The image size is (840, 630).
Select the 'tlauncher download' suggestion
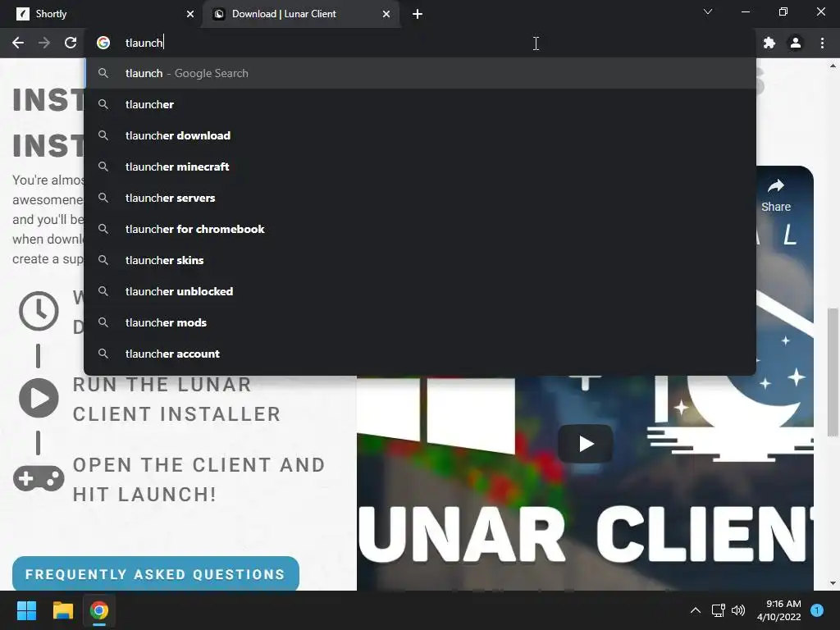point(420,135)
